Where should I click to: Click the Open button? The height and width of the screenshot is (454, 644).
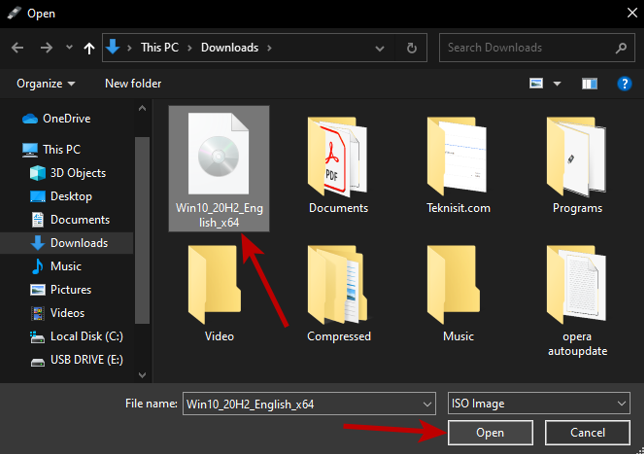click(x=490, y=433)
